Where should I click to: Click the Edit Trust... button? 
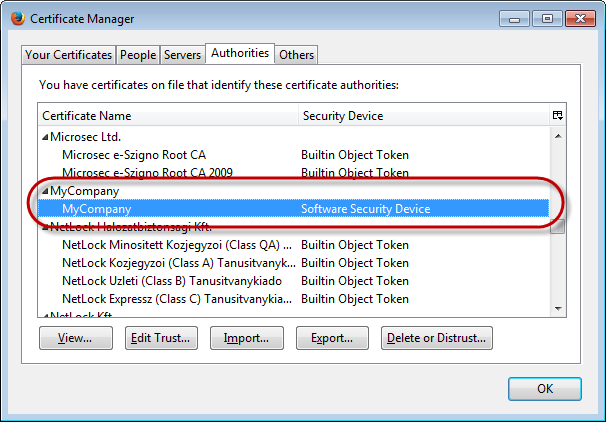(162, 338)
